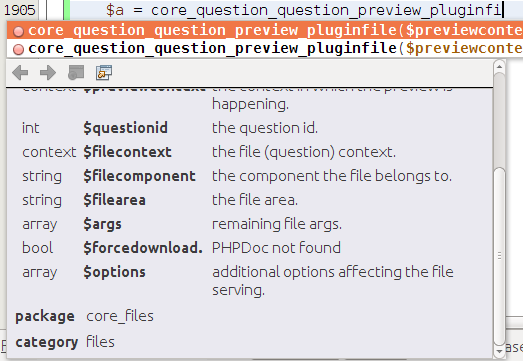Click line number 1905 in gutter
Image resolution: width=523 pixels, height=361 pixels.
19,10
